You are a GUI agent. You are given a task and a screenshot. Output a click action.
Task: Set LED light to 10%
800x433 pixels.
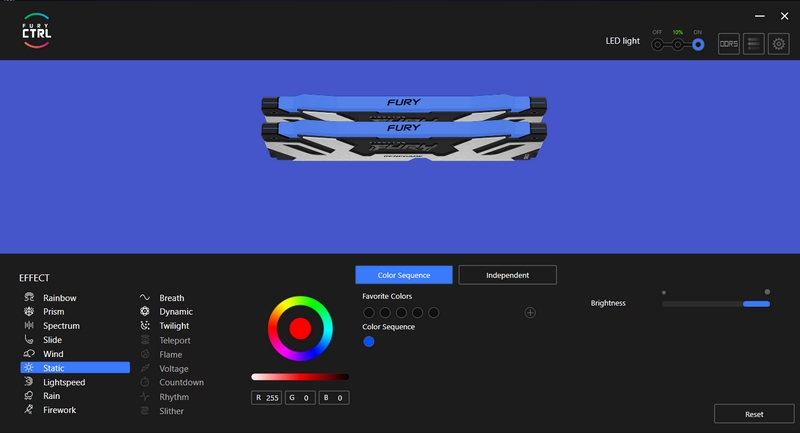coord(678,45)
